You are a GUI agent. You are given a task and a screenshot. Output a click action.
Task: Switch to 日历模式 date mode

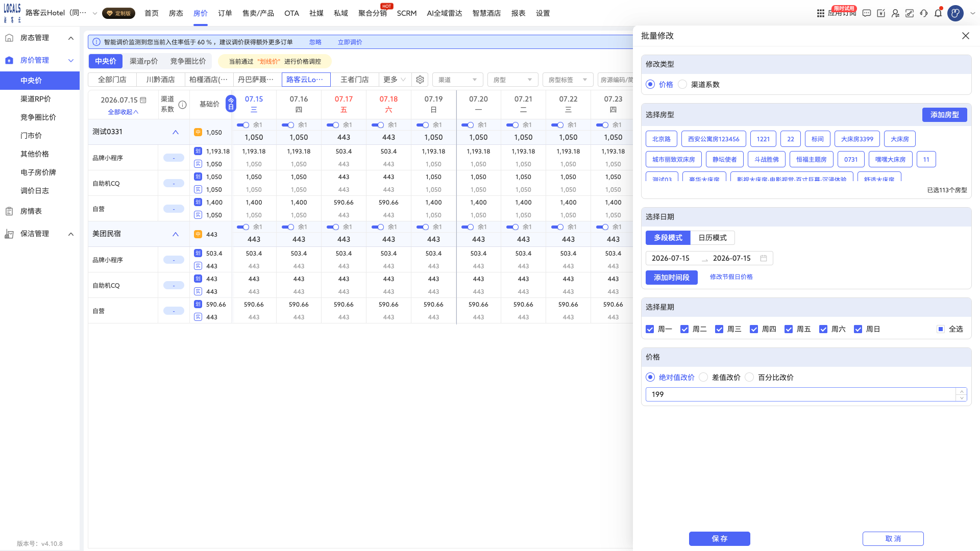pos(712,238)
